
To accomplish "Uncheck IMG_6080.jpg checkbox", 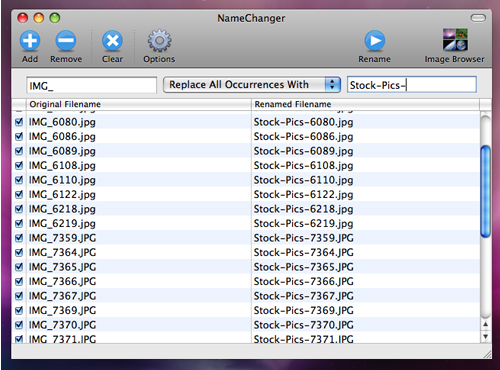I will tap(19, 122).
